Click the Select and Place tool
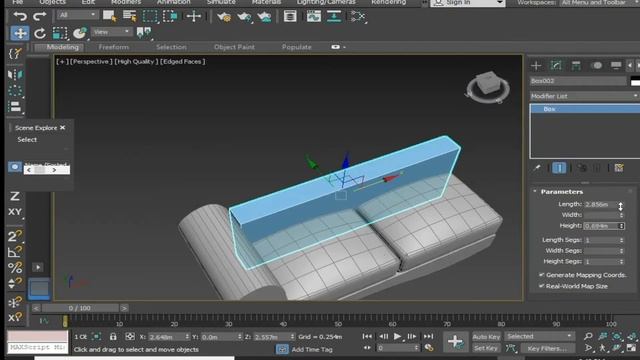640x360 pixels. (x=80, y=33)
